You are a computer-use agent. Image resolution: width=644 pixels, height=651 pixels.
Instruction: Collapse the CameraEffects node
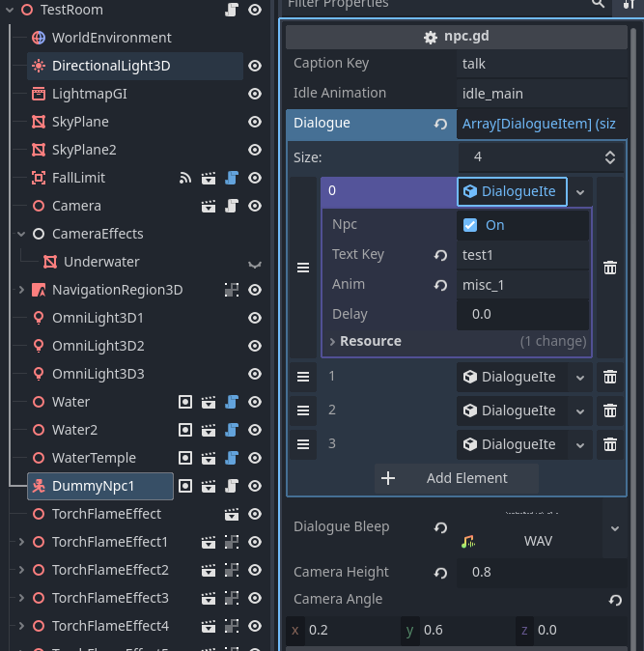tap(21, 234)
